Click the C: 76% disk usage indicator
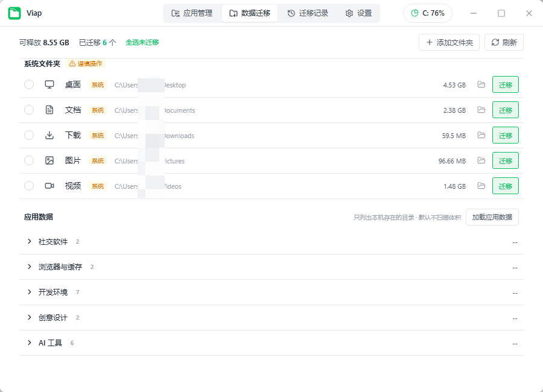The image size is (543, 392). pyautogui.click(x=427, y=13)
